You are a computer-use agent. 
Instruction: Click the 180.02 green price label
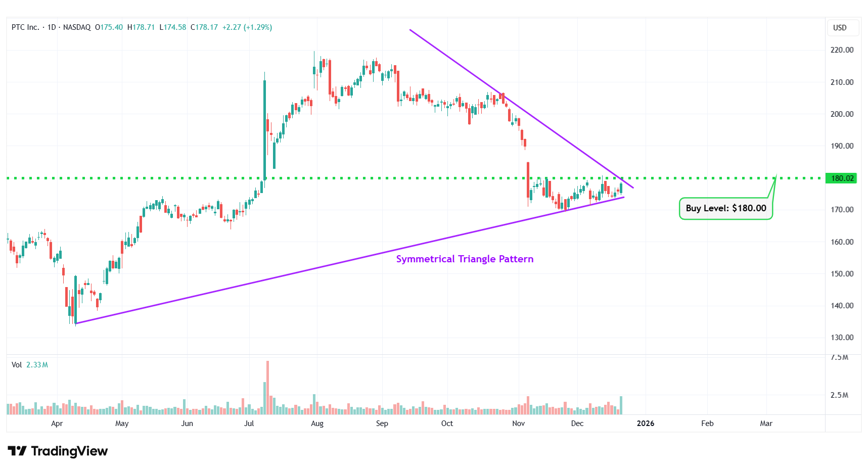pos(842,178)
